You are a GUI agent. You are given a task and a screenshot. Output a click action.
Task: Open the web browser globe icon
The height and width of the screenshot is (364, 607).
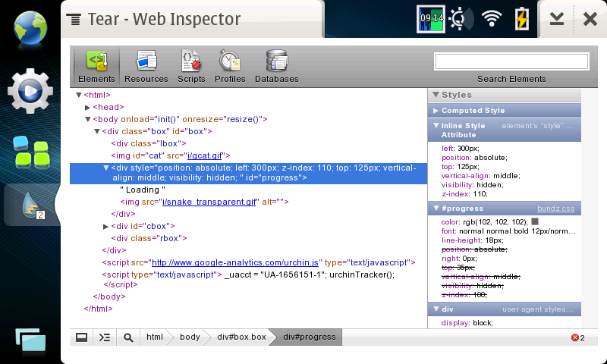(30, 29)
